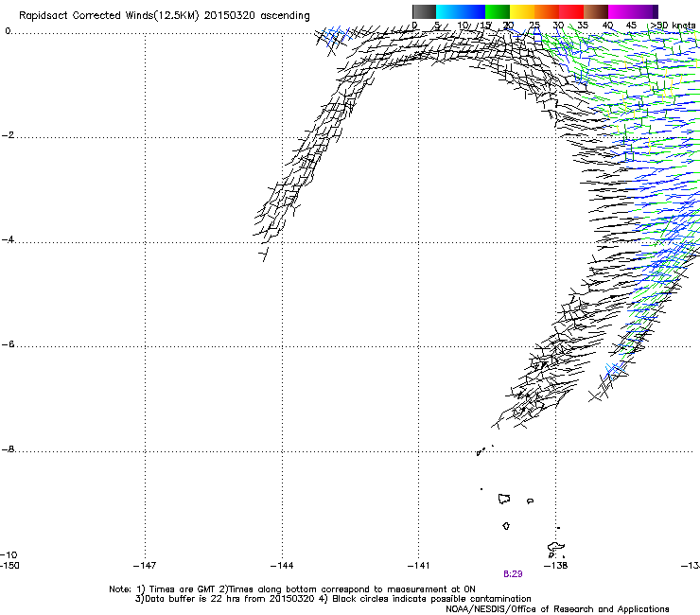Click the 'Data buffer is 22 hrs' note line
Viewport: 700px width, 615px height.
point(225,599)
